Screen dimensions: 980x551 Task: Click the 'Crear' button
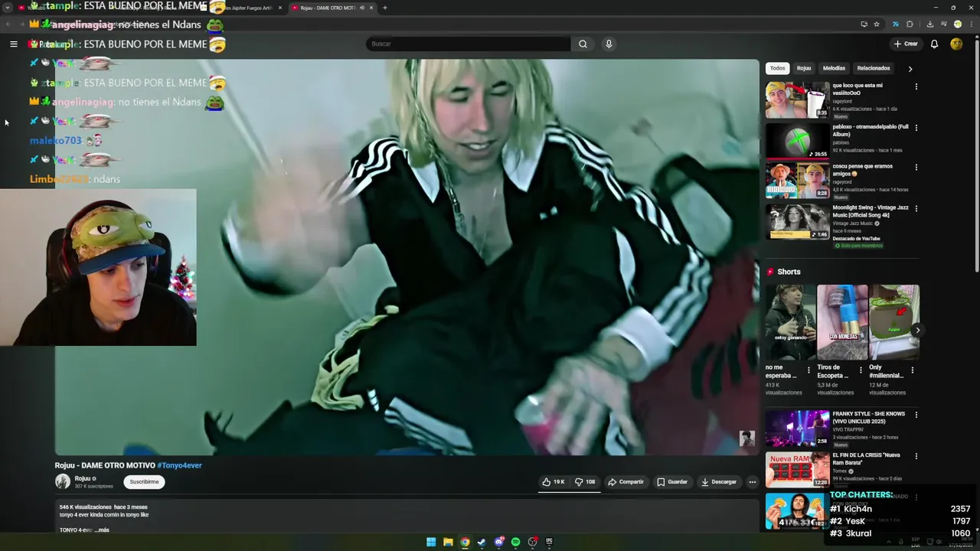click(906, 44)
